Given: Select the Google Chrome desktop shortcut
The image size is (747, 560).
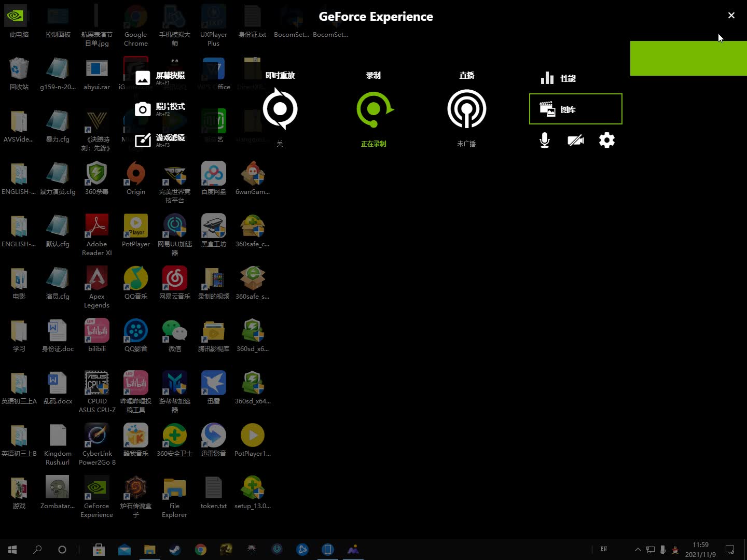Looking at the screenshot, I should pyautogui.click(x=136, y=26).
